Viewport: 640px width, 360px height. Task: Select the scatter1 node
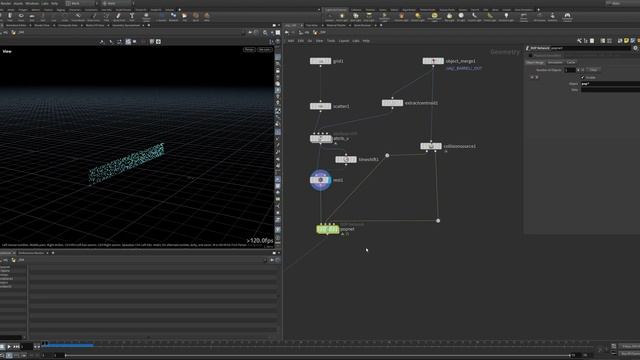[x=320, y=106]
